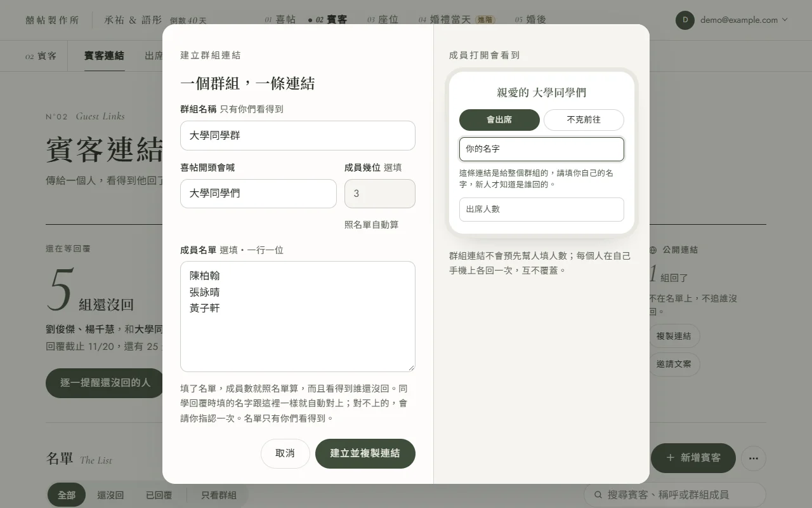Image resolution: width=812 pixels, height=508 pixels.
Task: Open the 04 婚禮當天 step
Action: click(444, 20)
